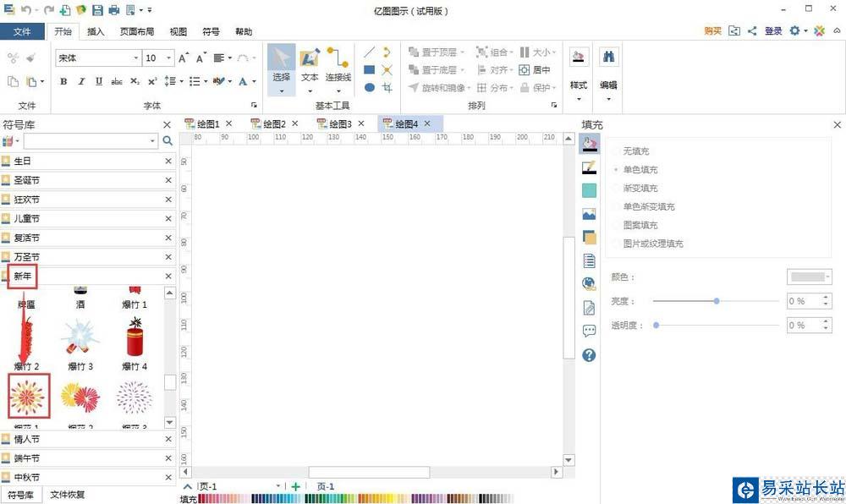Select the Fireworks 1 symbol thumbnail
This screenshot has width=846, height=504.
pyautogui.click(x=29, y=397)
